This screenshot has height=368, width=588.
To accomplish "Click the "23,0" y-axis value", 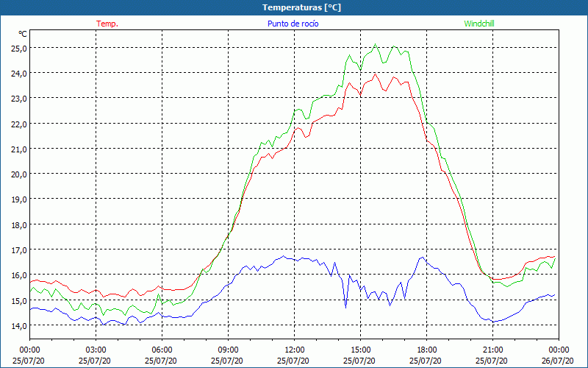I will click(19, 99).
